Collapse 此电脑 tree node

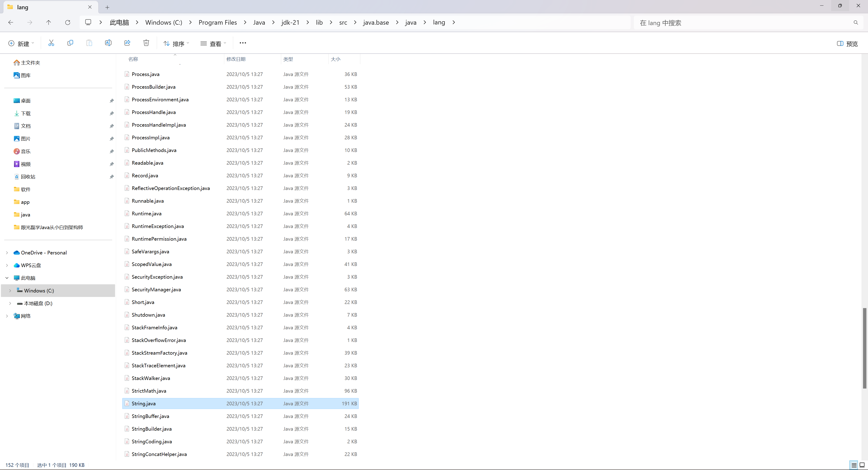tap(7, 278)
